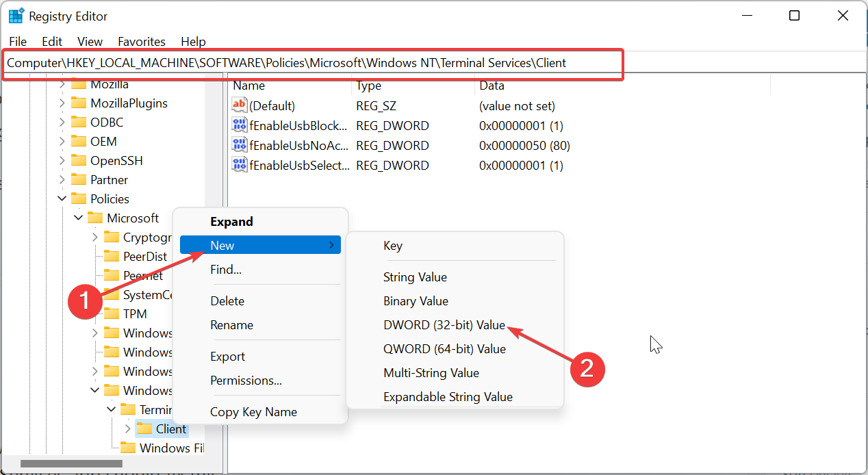The height and width of the screenshot is (475, 868).
Task: Choose Expand from the context menu
Action: coord(260,222)
